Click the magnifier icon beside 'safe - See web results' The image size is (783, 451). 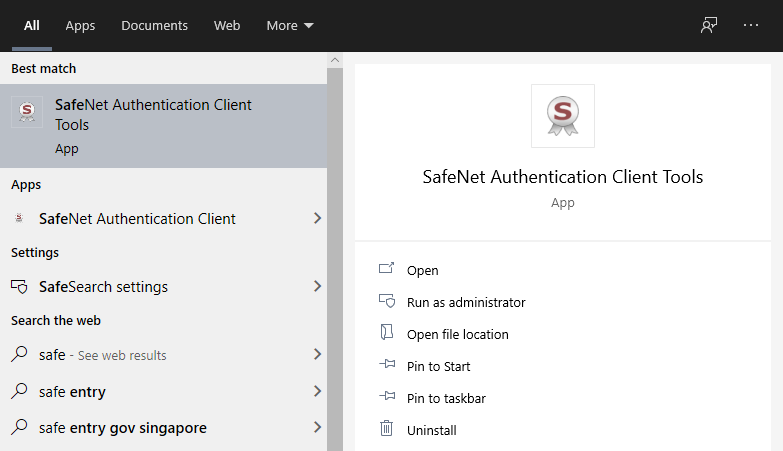click(19, 354)
